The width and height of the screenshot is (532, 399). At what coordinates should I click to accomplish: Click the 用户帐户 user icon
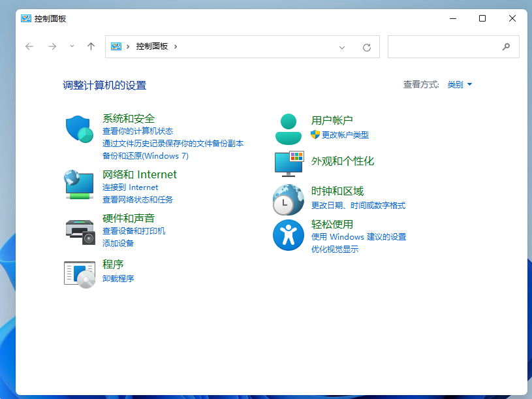288,128
